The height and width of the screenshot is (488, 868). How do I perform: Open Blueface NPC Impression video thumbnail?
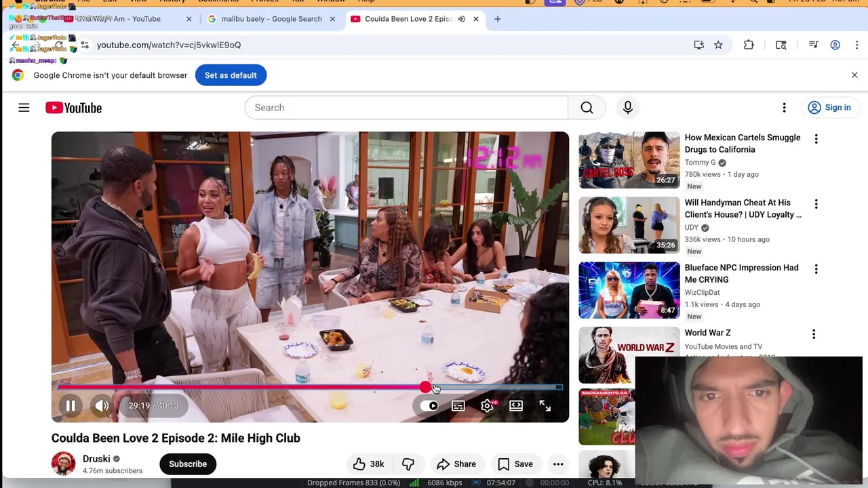click(x=629, y=290)
